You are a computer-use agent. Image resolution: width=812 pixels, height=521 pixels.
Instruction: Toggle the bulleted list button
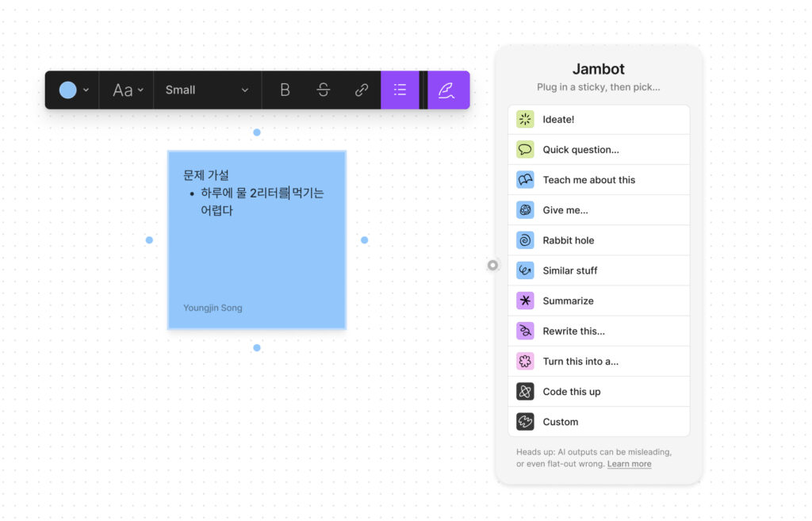tap(400, 90)
